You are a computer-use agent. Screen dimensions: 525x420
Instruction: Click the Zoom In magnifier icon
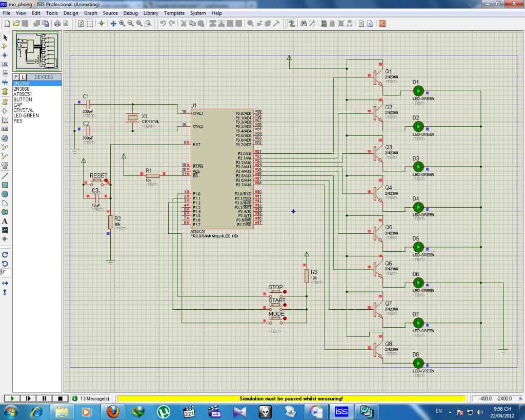click(122, 23)
